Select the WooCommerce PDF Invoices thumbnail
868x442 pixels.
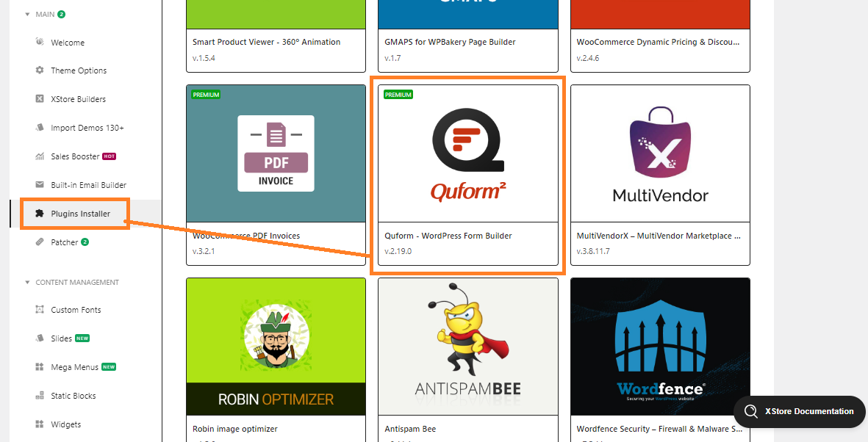coord(276,153)
